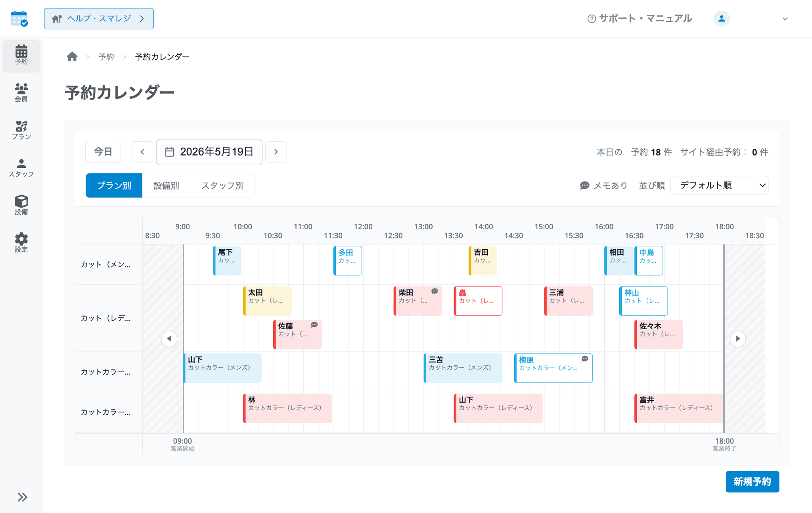Click the 予約 breadcrumb link
This screenshot has width=812, height=513.
tap(106, 57)
